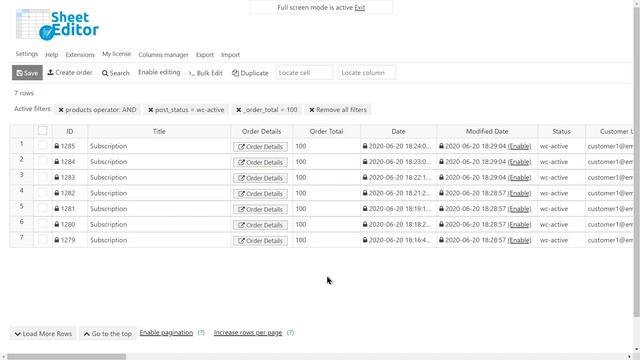Remove the products operator AND filter
Viewport: 640px width, 360px height.
[61, 110]
